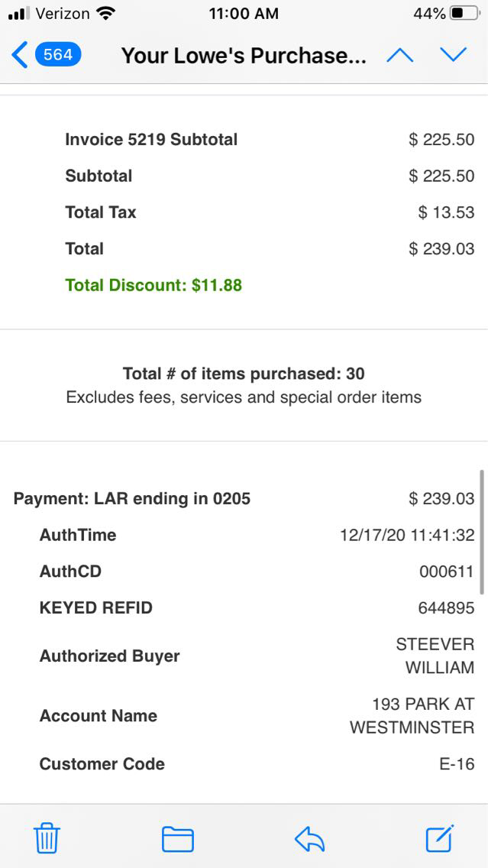
Task: Select the Invoice 5219 Subtotal line
Action: click(151, 140)
